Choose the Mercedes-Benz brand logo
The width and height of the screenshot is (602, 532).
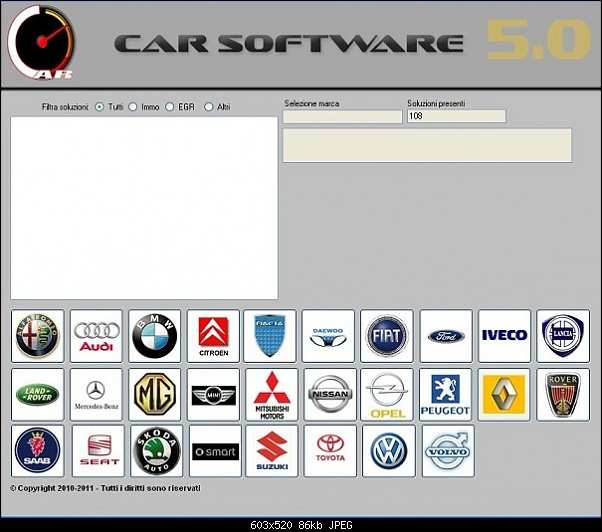click(x=96, y=395)
